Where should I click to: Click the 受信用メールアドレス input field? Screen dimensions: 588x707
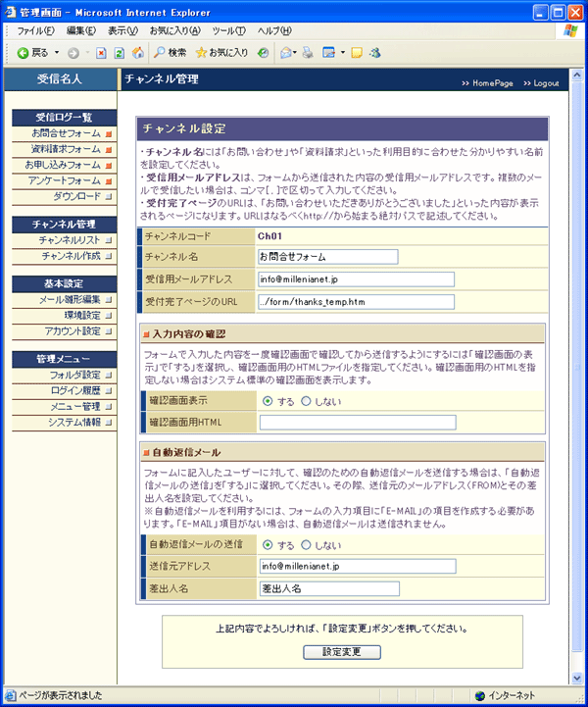(356, 279)
